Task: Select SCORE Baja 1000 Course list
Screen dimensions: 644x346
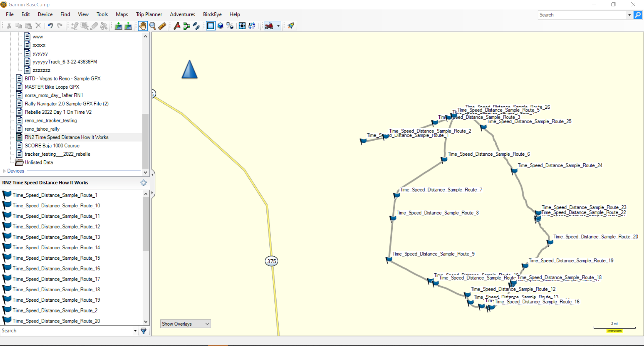Action: [52, 146]
